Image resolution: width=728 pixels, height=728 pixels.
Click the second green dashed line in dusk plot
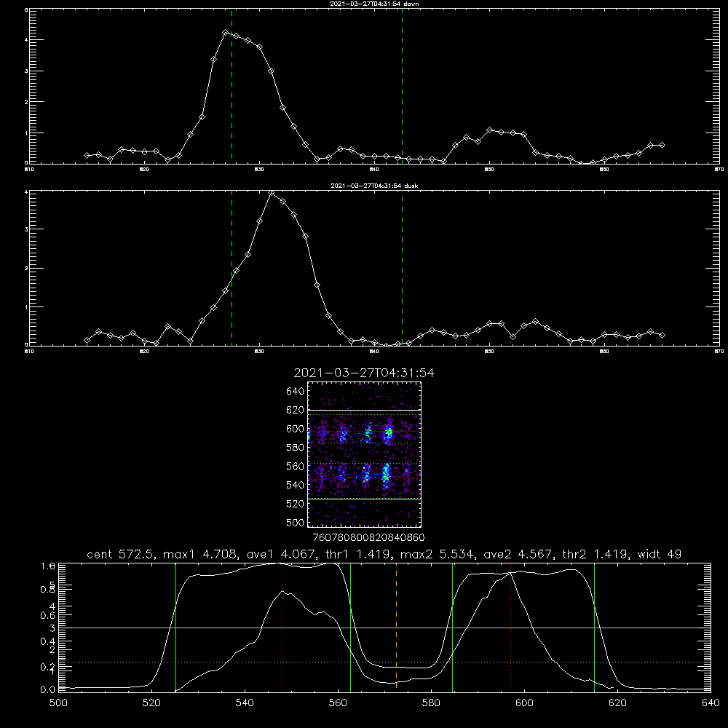pyautogui.click(x=402, y=268)
